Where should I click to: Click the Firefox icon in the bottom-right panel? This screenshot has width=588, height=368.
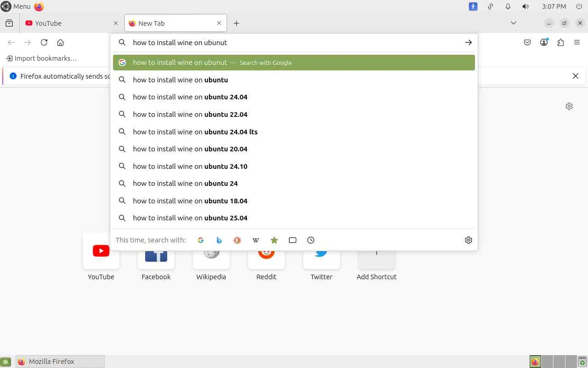(x=535, y=362)
